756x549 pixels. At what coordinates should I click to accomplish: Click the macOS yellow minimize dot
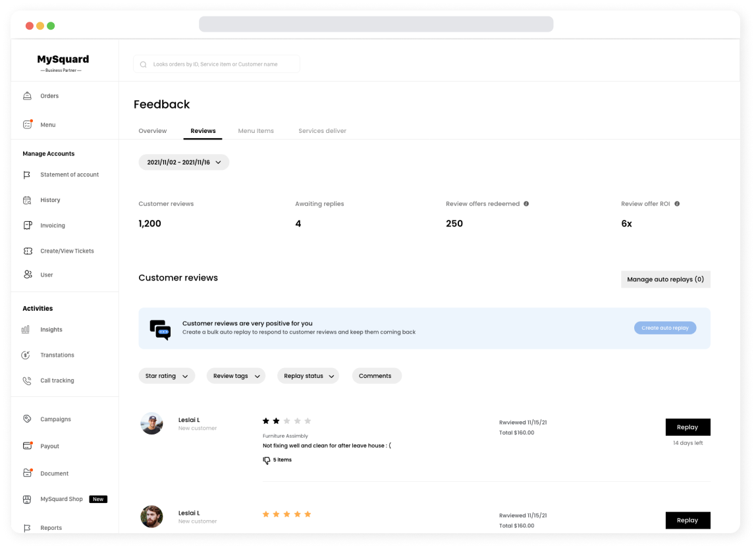click(x=40, y=26)
